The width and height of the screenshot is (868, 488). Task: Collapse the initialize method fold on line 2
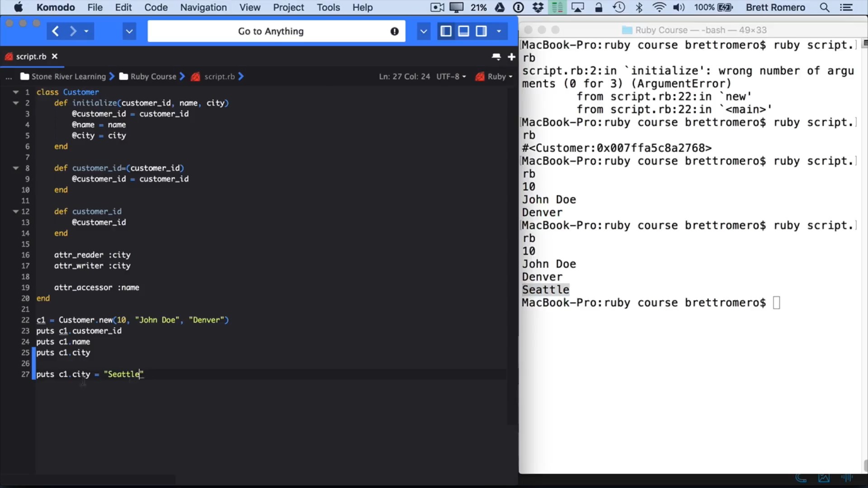(x=16, y=103)
